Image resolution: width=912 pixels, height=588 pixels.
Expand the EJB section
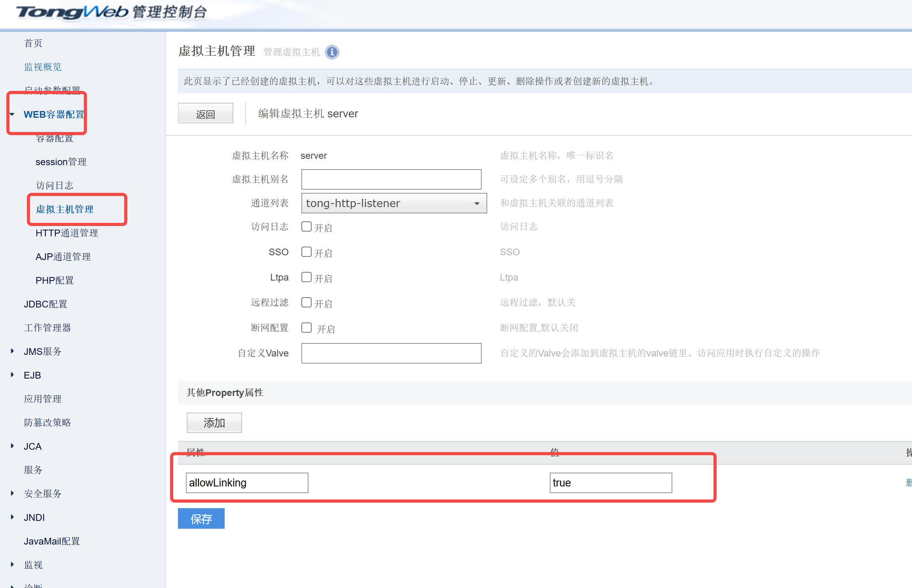pos(32,375)
